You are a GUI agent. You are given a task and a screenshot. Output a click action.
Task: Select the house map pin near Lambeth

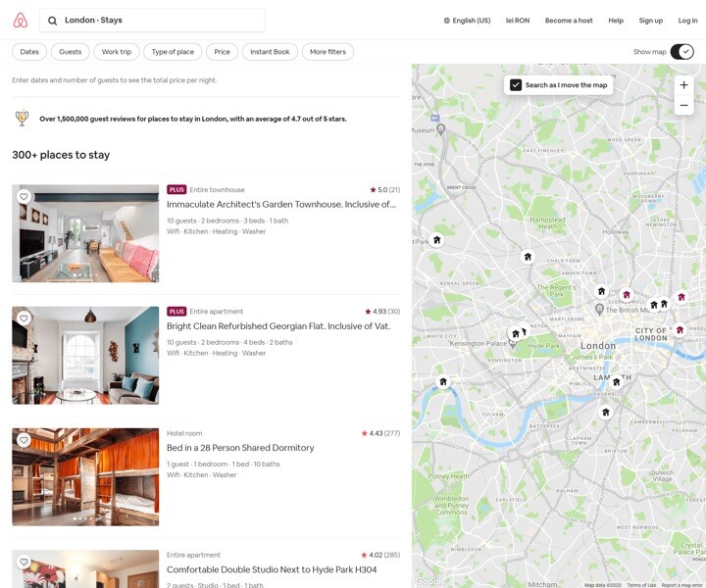pos(616,382)
